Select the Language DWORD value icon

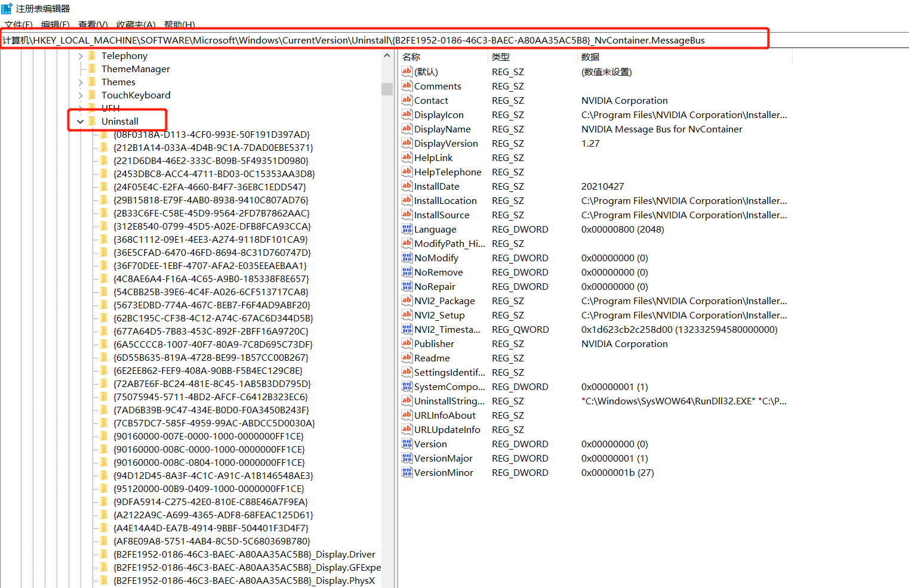click(407, 229)
